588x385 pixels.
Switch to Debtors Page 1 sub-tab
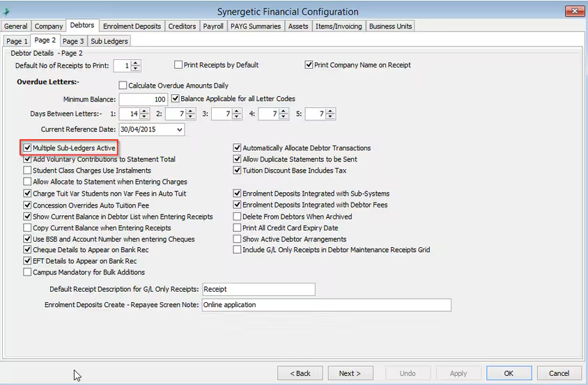(x=17, y=41)
